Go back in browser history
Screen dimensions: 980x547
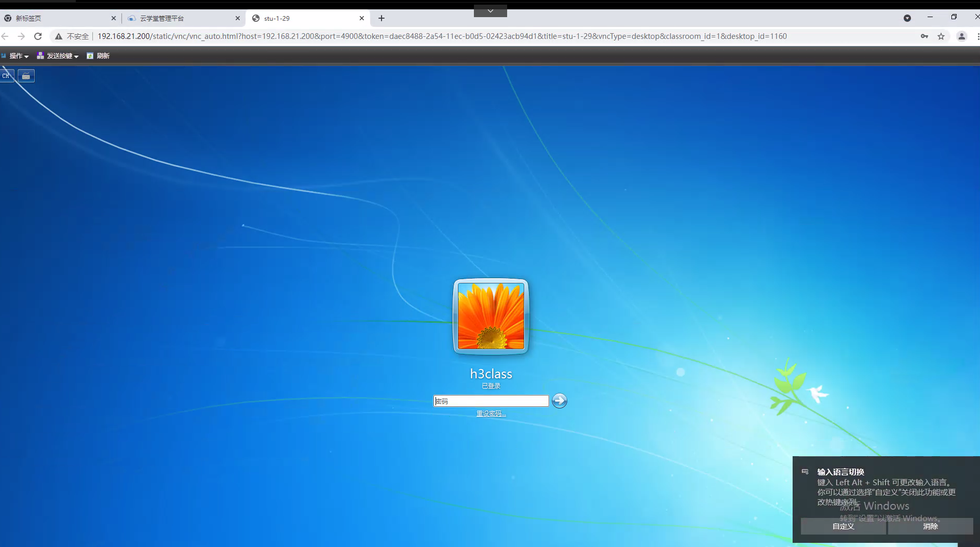coord(5,36)
